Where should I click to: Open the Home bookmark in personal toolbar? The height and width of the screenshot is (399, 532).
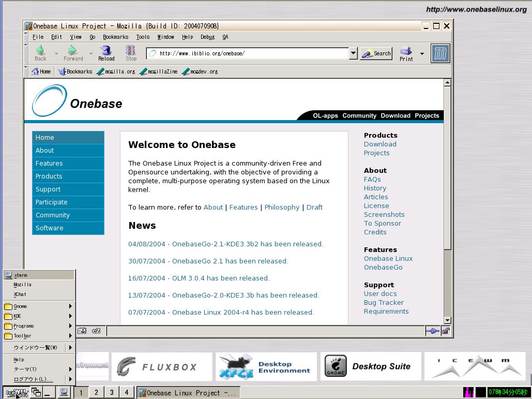41,71
